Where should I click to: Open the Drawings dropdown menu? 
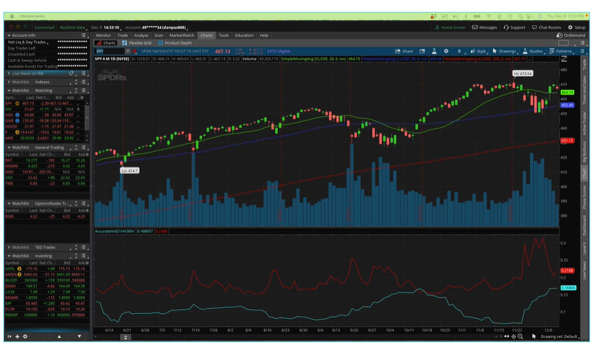tap(505, 51)
